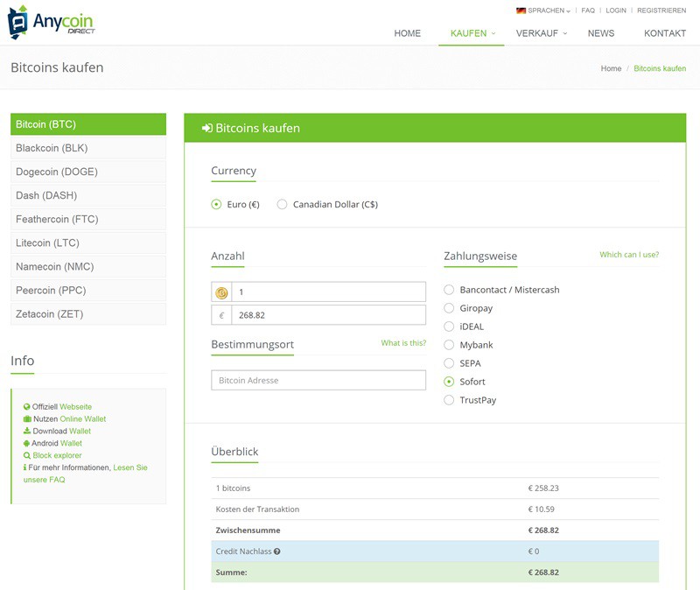Viewport: 700px width, 590px height.
Task: Click the 'Which can I use?' link
Action: pyautogui.click(x=629, y=255)
